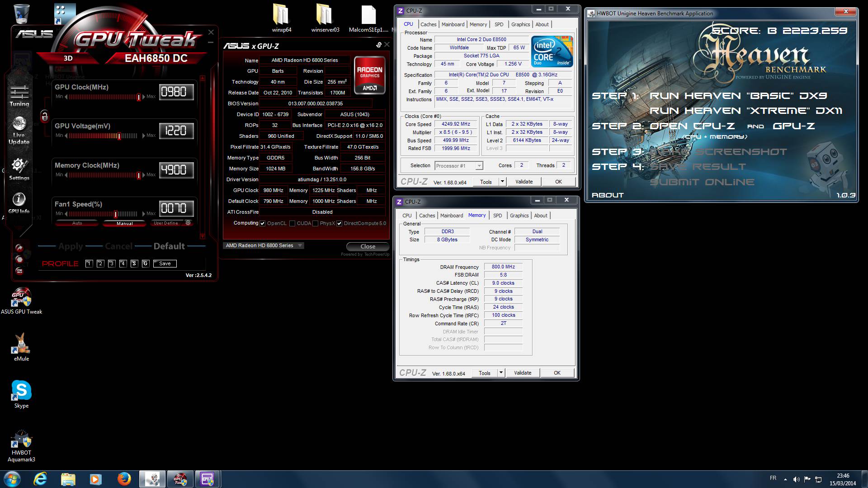Open the Tuning section in GPU Tweak
Image resolution: width=868 pixels, height=488 pixels.
click(x=19, y=95)
